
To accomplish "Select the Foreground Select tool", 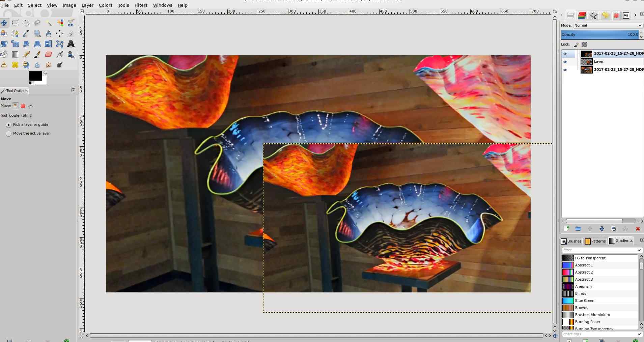I will [4, 33].
